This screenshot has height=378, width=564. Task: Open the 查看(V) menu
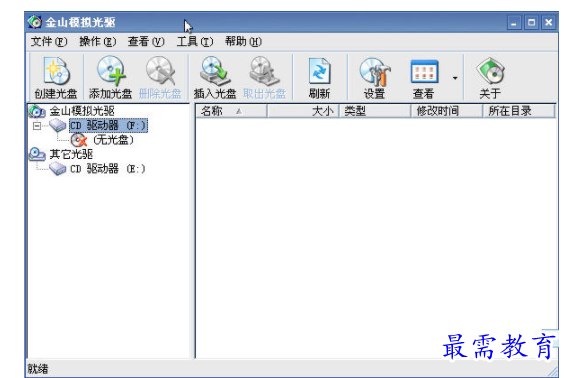pyautogui.click(x=146, y=42)
